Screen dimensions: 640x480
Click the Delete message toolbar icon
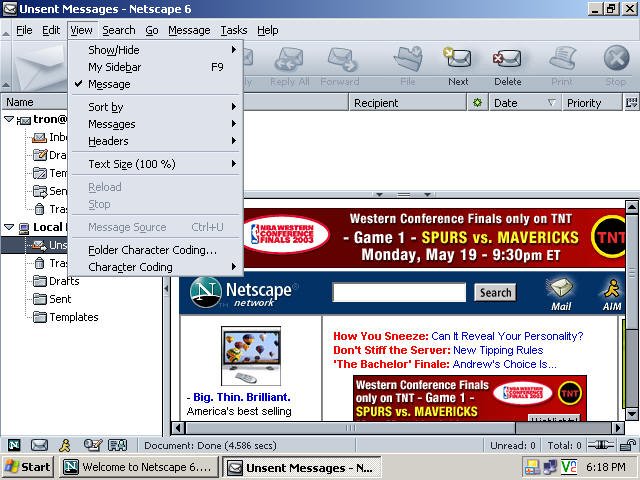[x=507, y=58]
